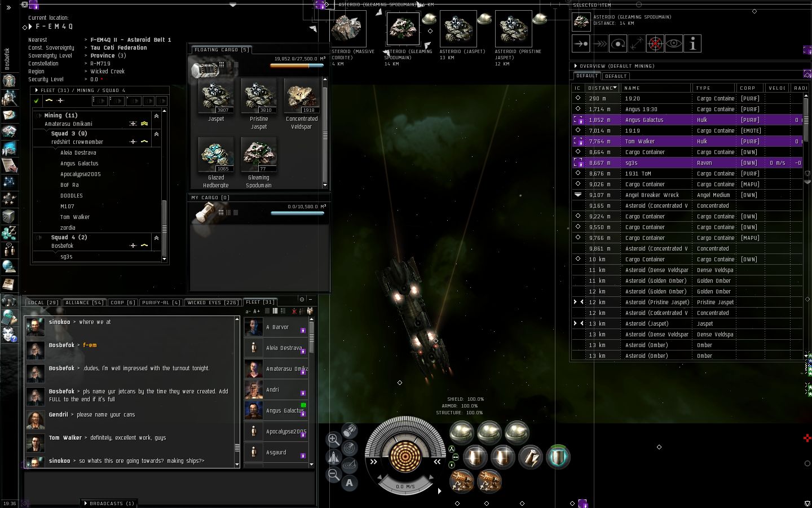Viewport: 812px width, 508px height.
Task: Click the capacitor booster module icon
Action: pyautogui.click(x=531, y=457)
